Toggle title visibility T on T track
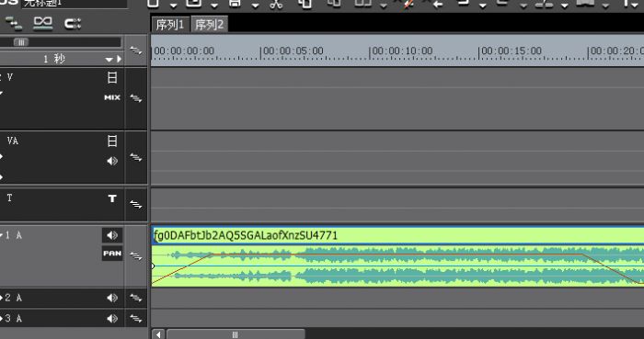 tap(112, 198)
